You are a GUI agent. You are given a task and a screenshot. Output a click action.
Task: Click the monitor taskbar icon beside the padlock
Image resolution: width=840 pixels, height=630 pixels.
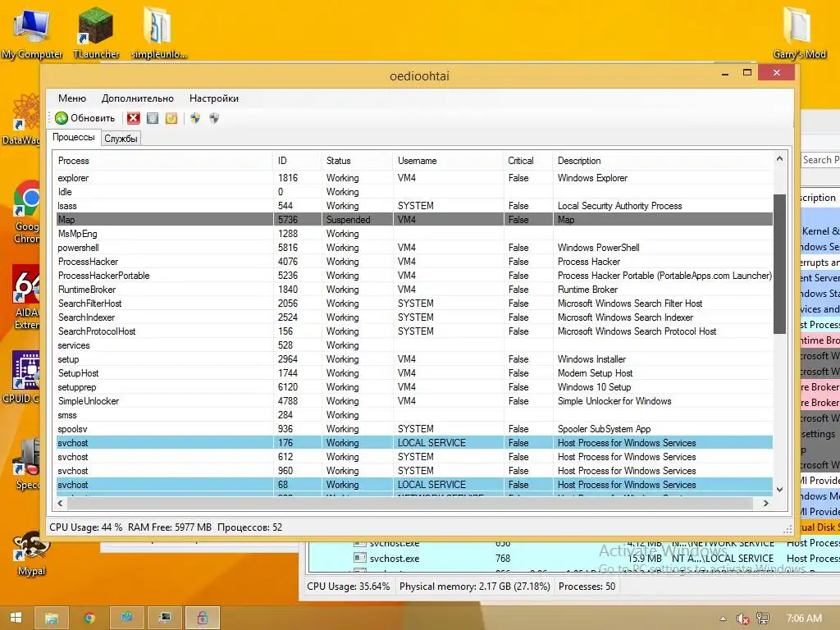click(x=164, y=618)
